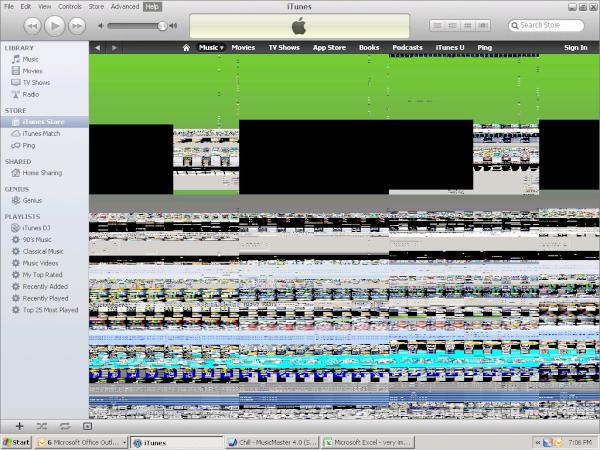Click the Sign In link
Image resolution: width=600 pixels, height=450 pixels.
tap(576, 47)
